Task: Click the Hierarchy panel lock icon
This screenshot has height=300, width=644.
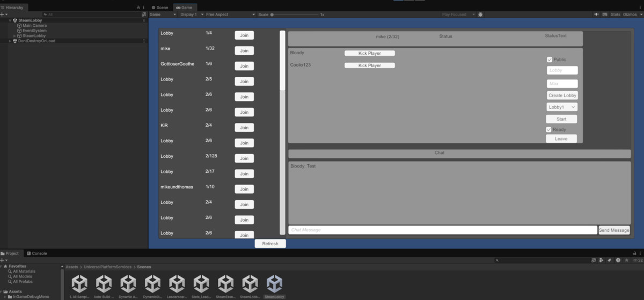Action: [x=138, y=8]
